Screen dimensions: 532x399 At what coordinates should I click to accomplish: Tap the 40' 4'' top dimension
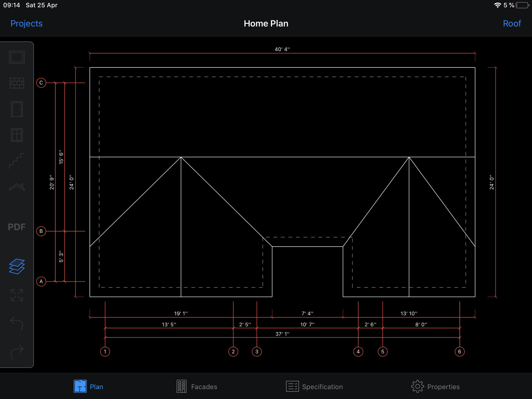(282, 49)
